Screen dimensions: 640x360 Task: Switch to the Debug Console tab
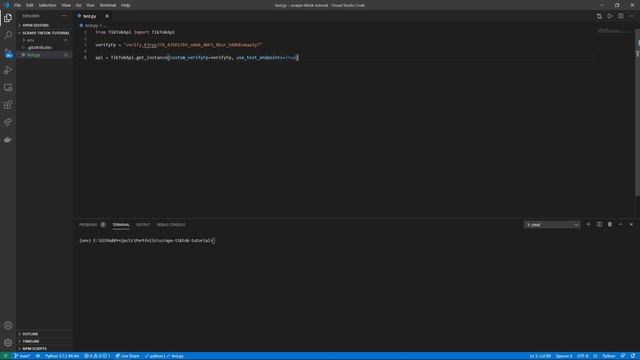171,225
